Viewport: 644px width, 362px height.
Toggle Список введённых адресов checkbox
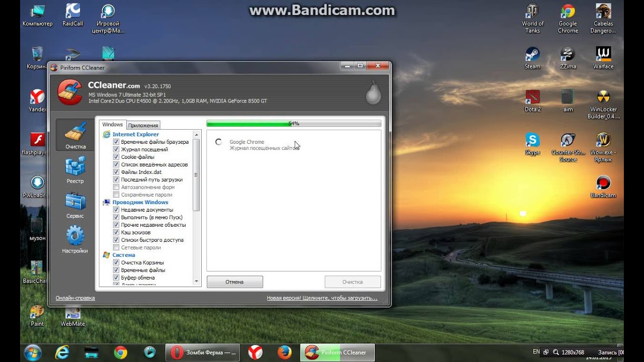(116, 164)
